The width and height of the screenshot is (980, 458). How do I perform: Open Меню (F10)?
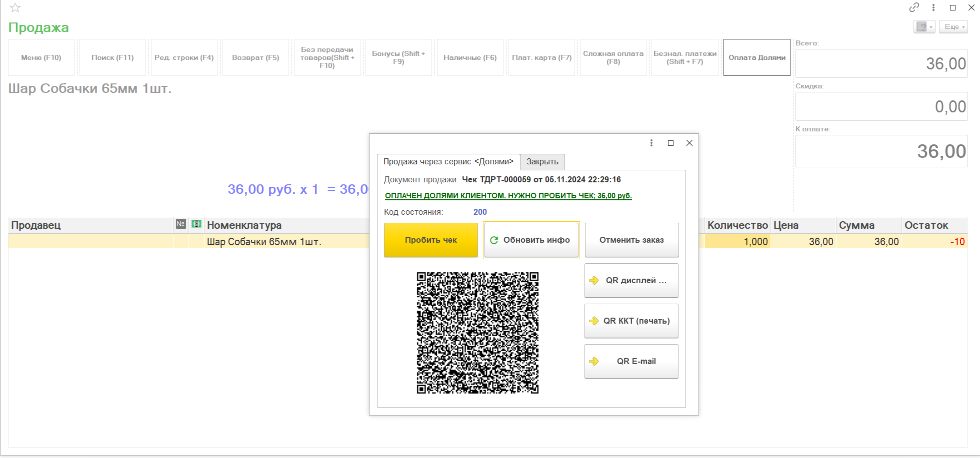click(41, 57)
